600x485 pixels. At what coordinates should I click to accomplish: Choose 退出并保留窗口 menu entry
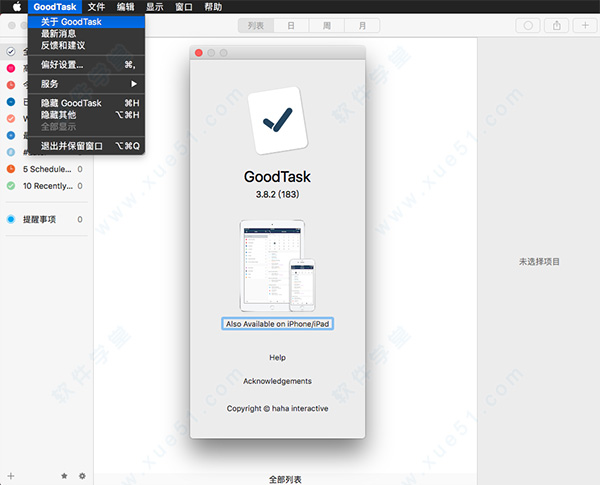point(86,146)
